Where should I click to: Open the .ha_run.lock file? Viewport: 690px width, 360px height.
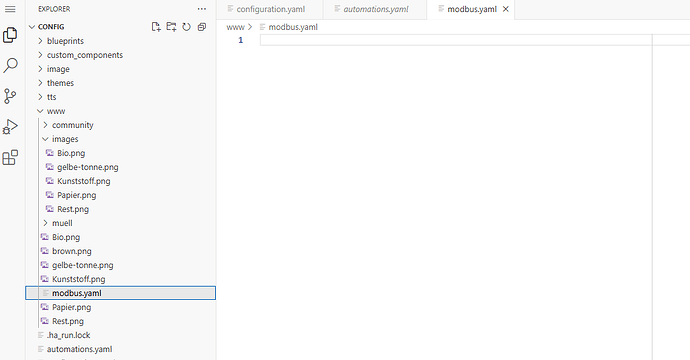[x=120, y=335]
